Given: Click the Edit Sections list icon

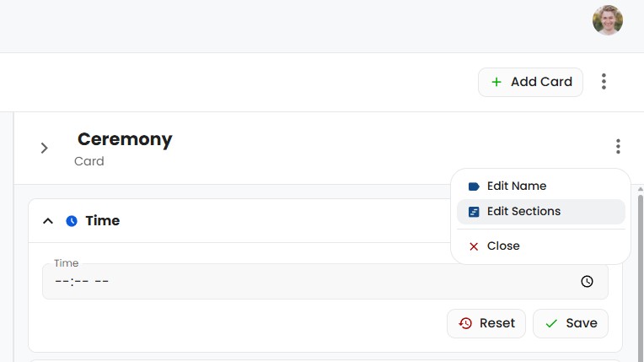Looking at the screenshot, I should 474,212.
